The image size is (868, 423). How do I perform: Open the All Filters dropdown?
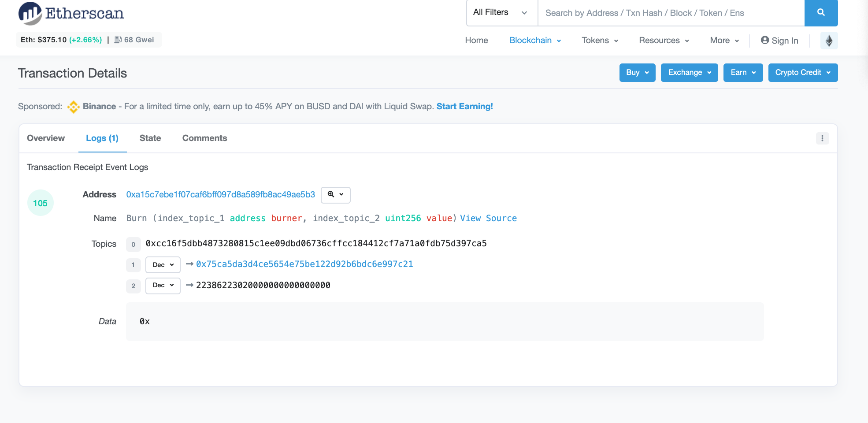click(x=502, y=13)
